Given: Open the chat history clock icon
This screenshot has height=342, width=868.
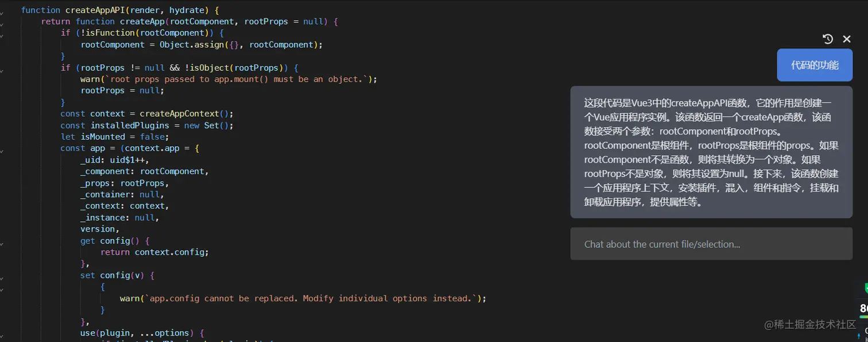Looking at the screenshot, I should tap(827, 39).
